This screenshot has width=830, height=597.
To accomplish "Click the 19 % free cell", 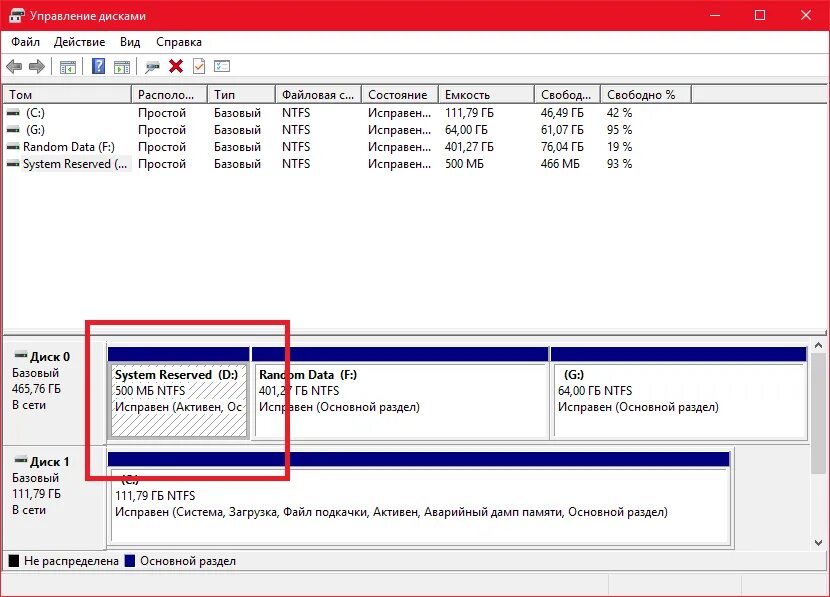I will [619, 147].
